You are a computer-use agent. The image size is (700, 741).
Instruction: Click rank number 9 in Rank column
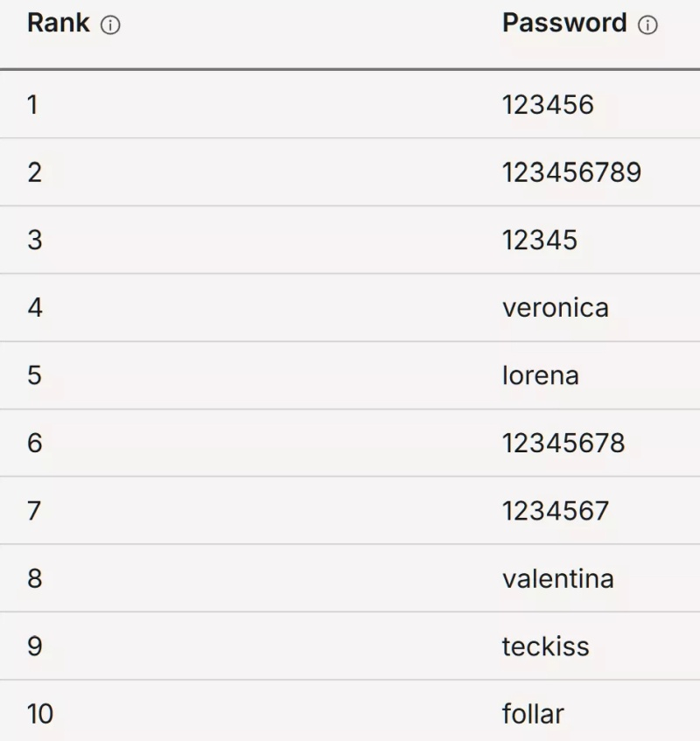[x=35, y=647]
